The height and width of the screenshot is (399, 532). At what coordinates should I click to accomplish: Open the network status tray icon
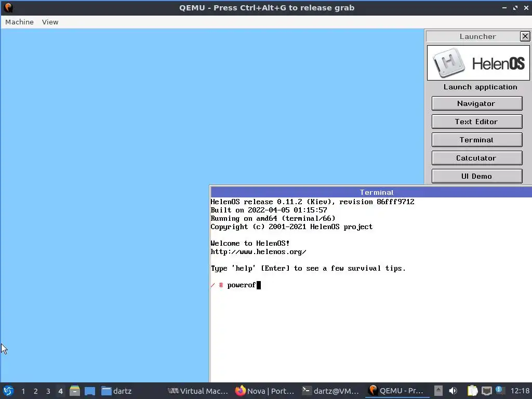[x=486, y=391]
